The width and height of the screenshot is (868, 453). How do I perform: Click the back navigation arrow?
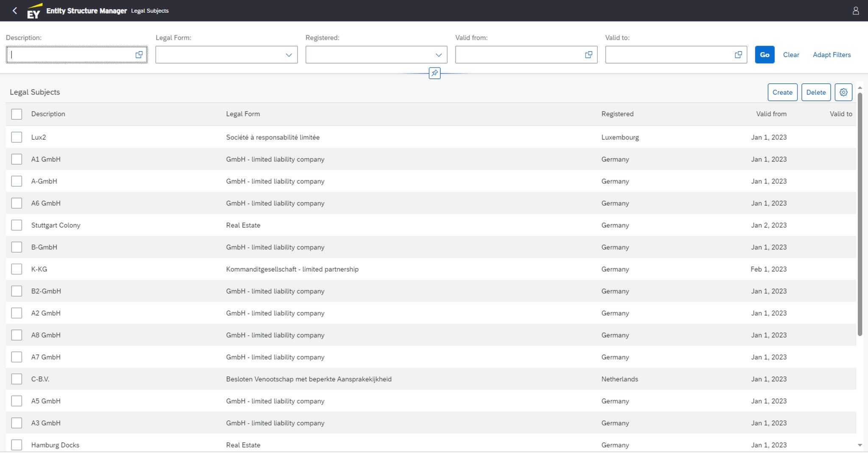click(x=15, y=11)
